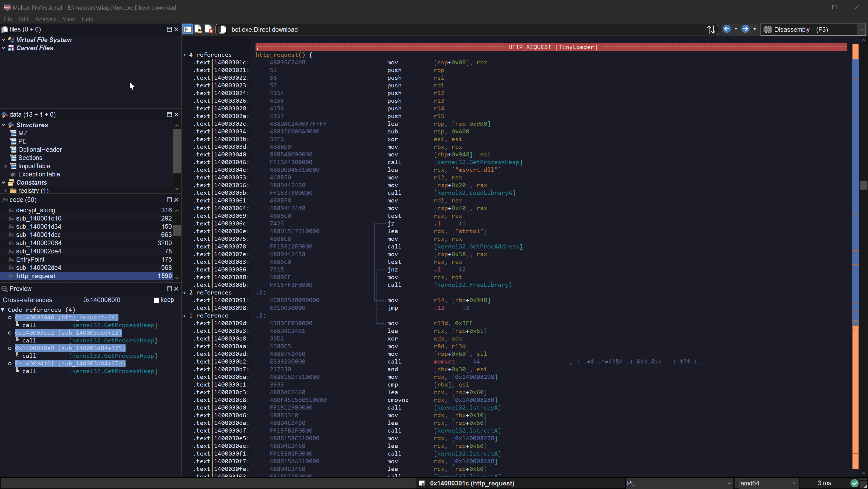The height and width of the screenshot is (489, 868).
Task: Click the save file icon in the top toolbar
Action: coord(198,29)
